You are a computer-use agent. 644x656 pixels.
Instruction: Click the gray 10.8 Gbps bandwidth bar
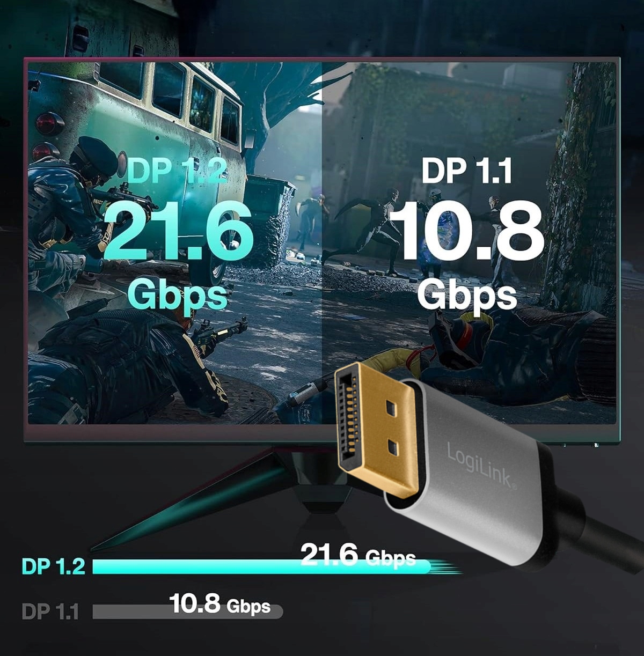[187, 611]
